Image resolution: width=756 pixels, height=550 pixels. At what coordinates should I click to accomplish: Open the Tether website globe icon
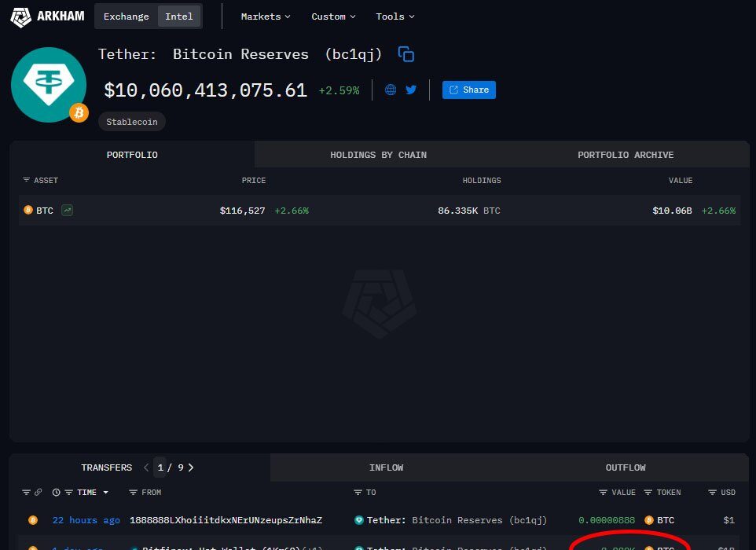point(391,90)
